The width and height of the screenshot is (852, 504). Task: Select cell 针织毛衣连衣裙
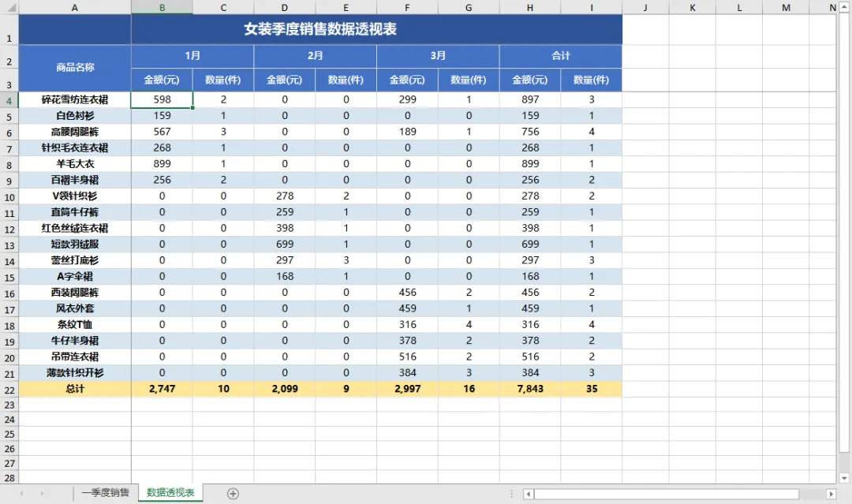[75, 147]
